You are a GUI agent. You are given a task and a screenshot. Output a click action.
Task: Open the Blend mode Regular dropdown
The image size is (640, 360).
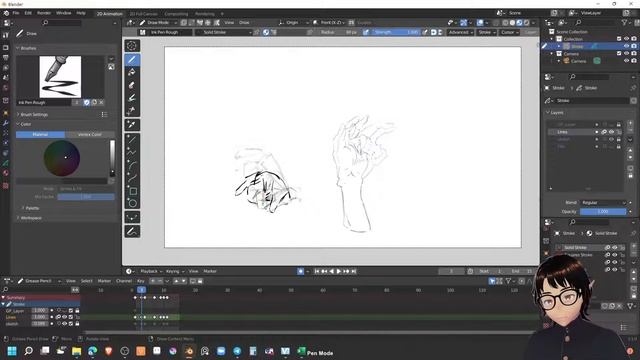point(603,202)
